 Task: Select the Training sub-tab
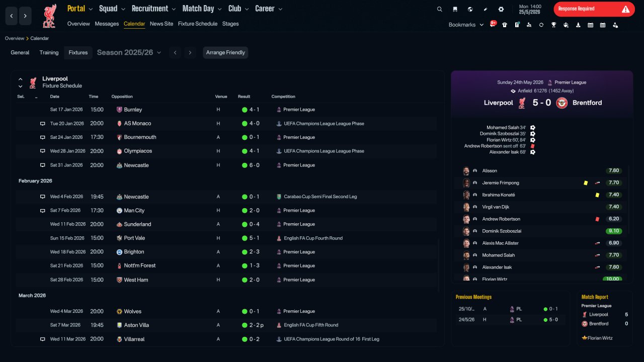(x=49, y=52)
